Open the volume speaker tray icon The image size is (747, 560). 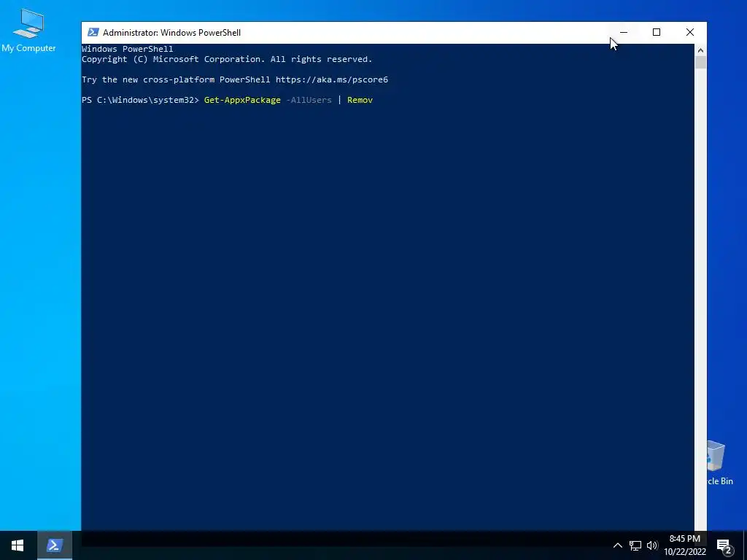652,545
